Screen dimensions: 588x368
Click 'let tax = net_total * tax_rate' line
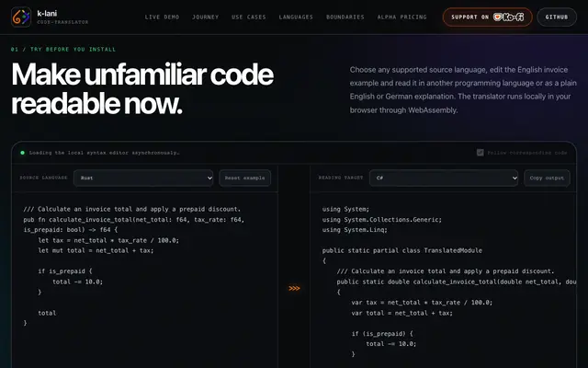point(108,240)
